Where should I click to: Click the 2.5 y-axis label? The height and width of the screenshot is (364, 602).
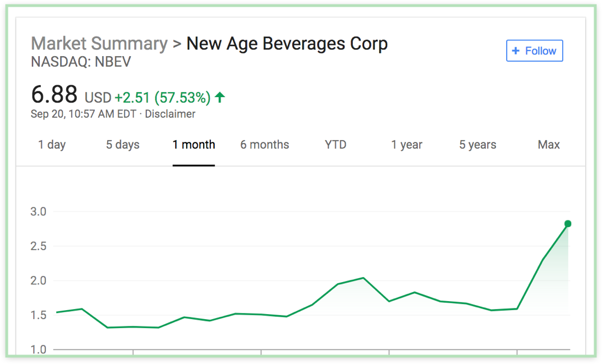[x=38, y=246]
